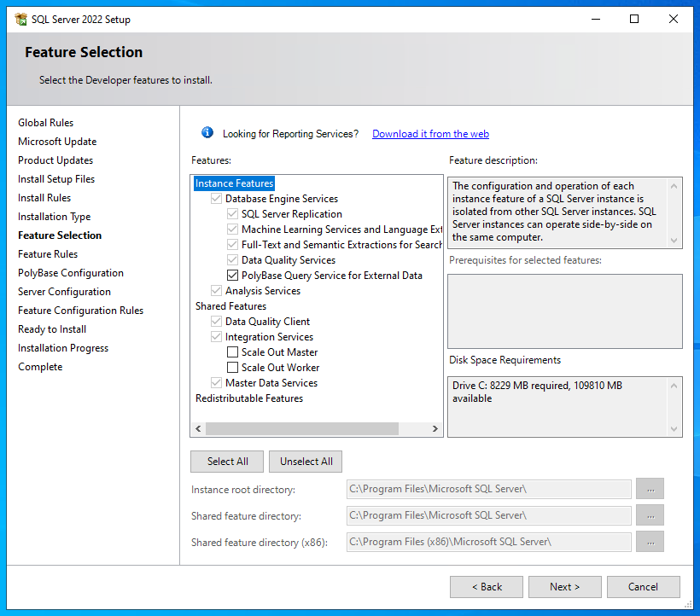
Task: Cancel the SQL Server setup
Action: [644, 587]
